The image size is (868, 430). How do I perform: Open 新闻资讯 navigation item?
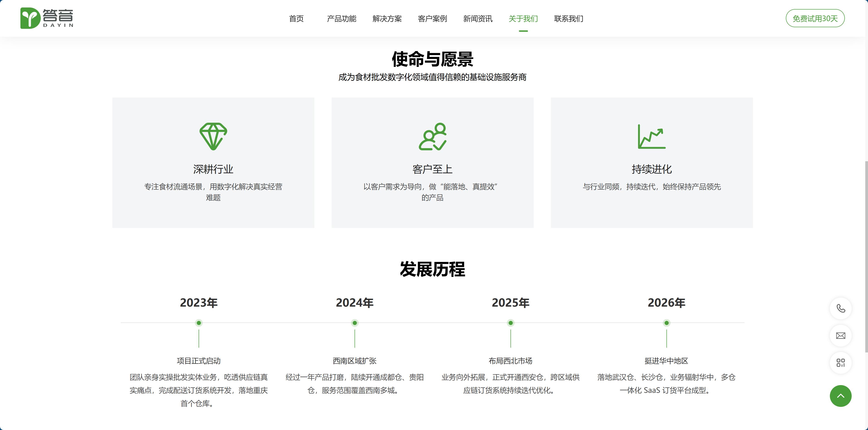coord(478,19)
